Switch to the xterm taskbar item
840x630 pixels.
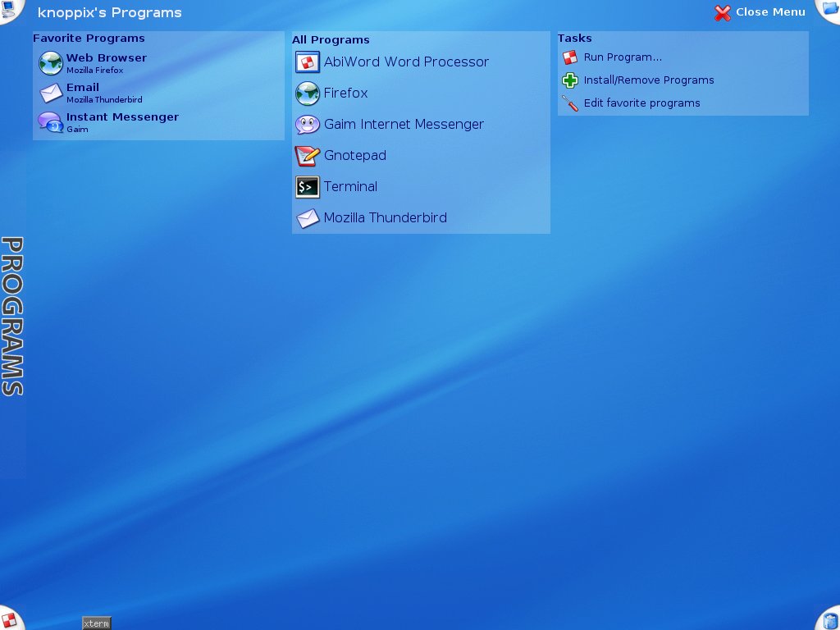pos(97,623)
